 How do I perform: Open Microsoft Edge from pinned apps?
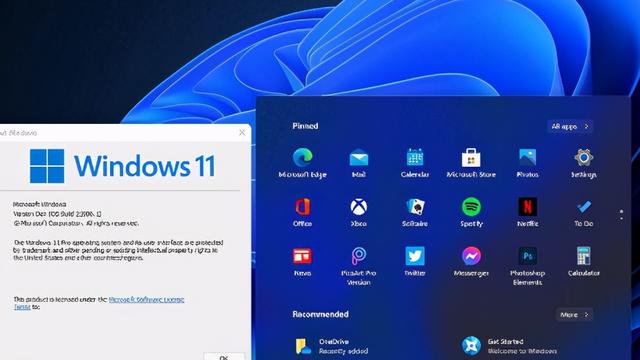302,162
